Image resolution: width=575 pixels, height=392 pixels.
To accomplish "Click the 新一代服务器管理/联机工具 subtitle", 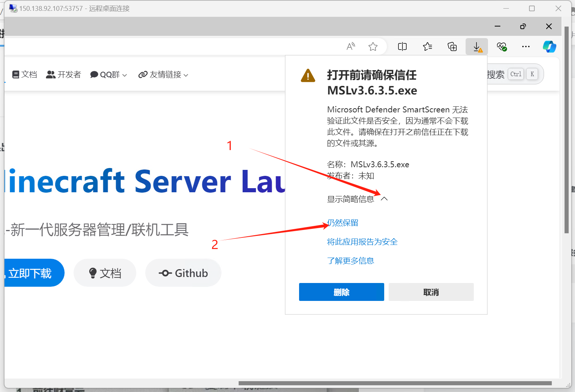I will pyautogui.click(x=97, y=230).
